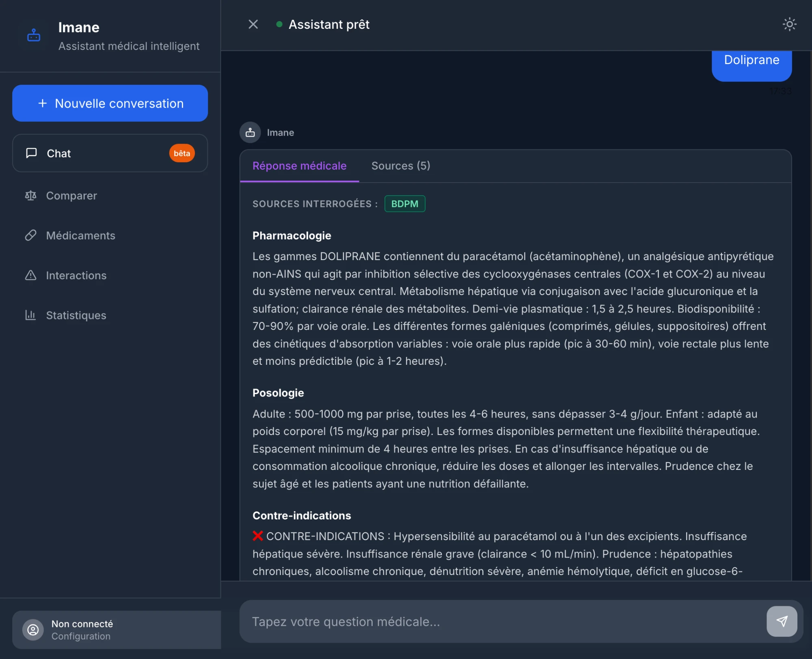This screenshot has width=812, height=659.
Task: Click the Médicaments pill icon
Action: click(31, 235)
